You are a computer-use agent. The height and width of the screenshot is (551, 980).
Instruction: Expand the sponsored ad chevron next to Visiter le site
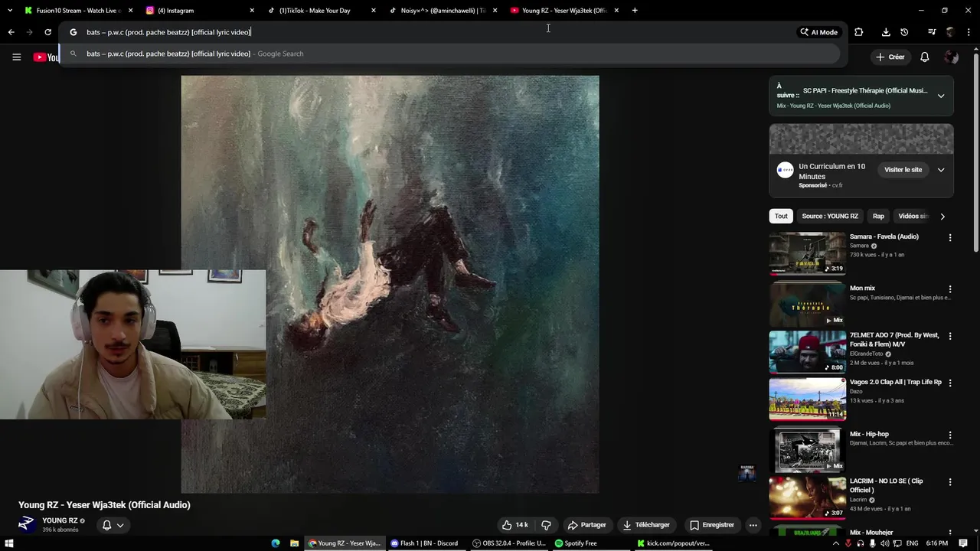941,170
